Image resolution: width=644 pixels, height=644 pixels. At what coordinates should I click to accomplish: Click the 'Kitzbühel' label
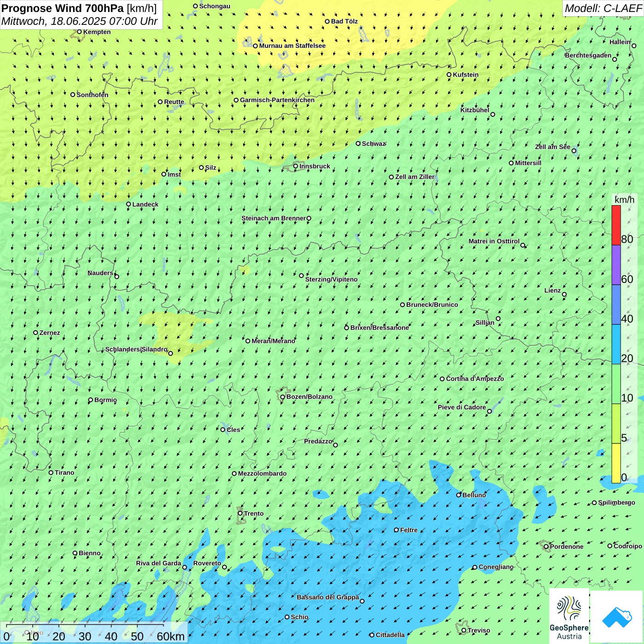[475, 110]
